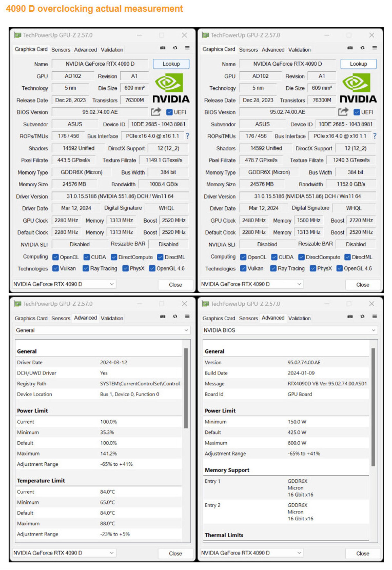Open hamburger menu in bottom-left Advanced window
392x570 pixels.
pyautogui.click(x=187, y=317)
